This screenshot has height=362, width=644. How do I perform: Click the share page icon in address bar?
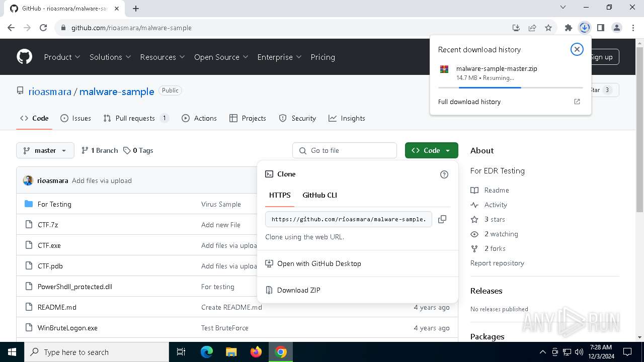coord(532,28)
